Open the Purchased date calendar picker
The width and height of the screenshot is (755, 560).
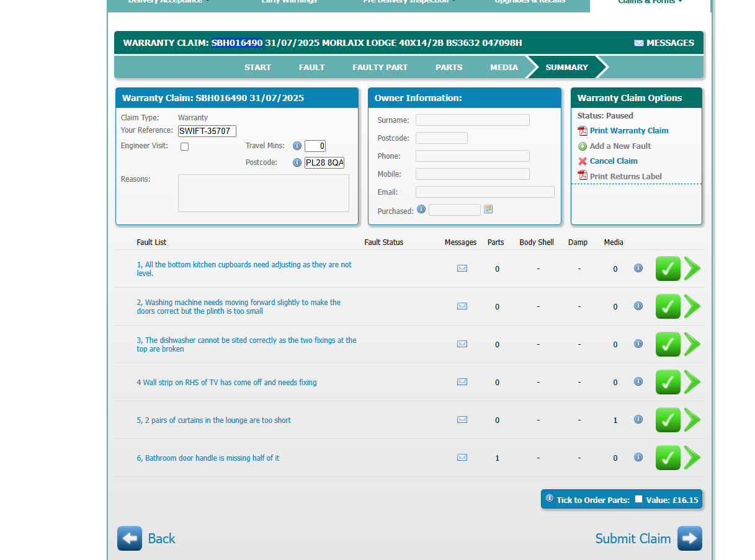488,210
